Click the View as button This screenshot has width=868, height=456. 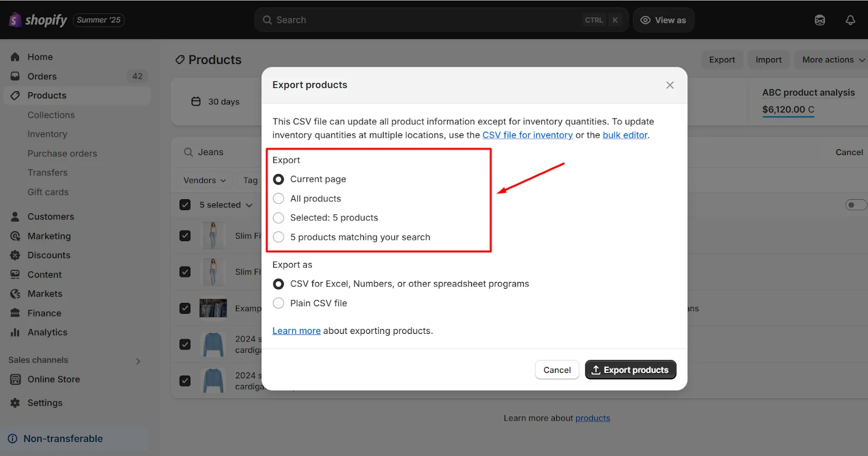pyautogui.click(x=663, y=20)
